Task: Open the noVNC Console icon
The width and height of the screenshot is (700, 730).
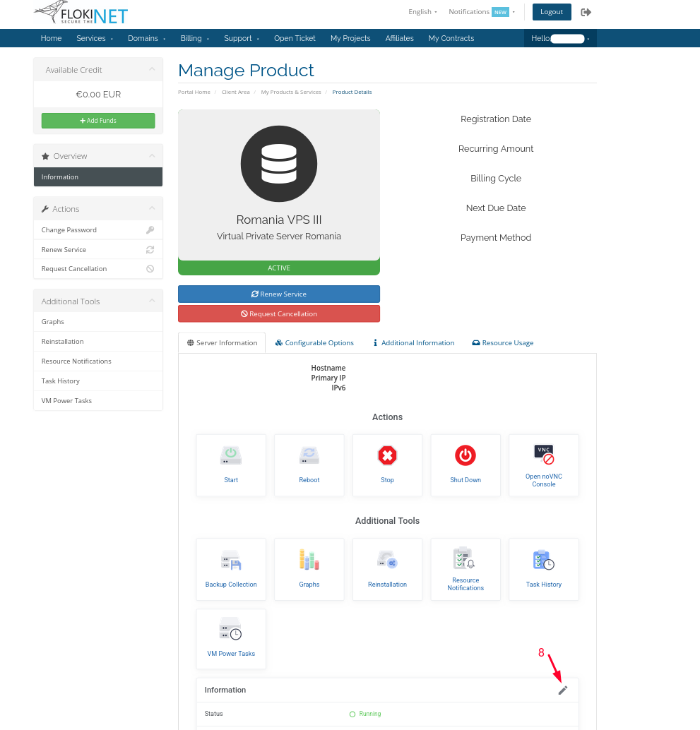Action: tap(543, 454)
